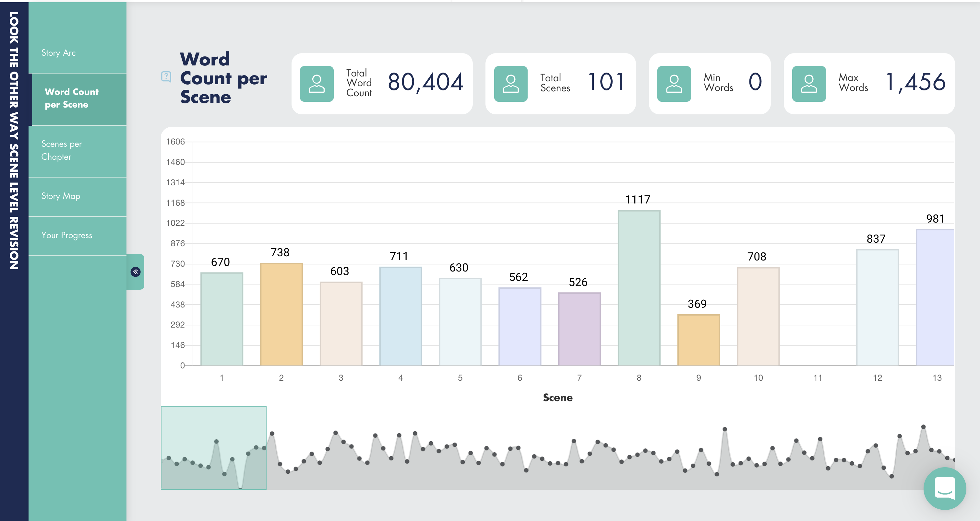Image resolution: width=980 pixels, height=521 pixels.
Task: Click the Max Words card icon
Action: tap(809, 84)
